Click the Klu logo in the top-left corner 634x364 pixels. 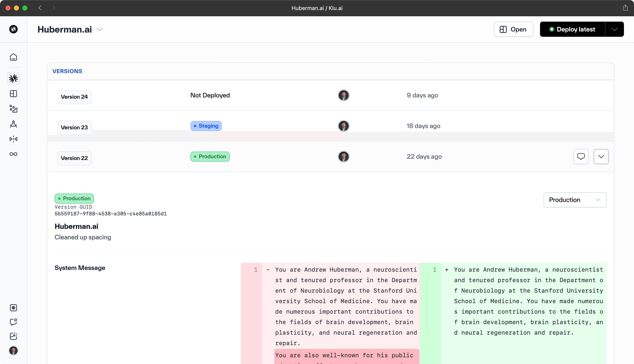pos(13,29)
